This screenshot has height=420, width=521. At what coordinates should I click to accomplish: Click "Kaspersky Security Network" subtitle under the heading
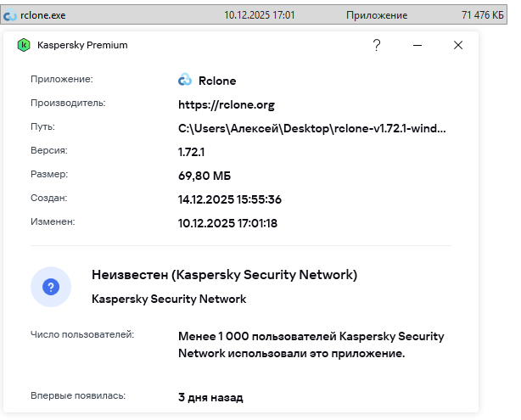169,299
